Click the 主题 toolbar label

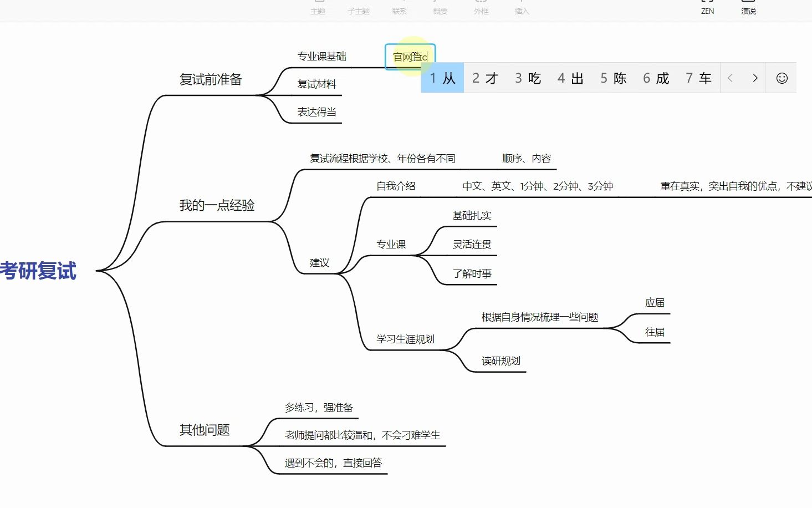(x=318, y=11)
